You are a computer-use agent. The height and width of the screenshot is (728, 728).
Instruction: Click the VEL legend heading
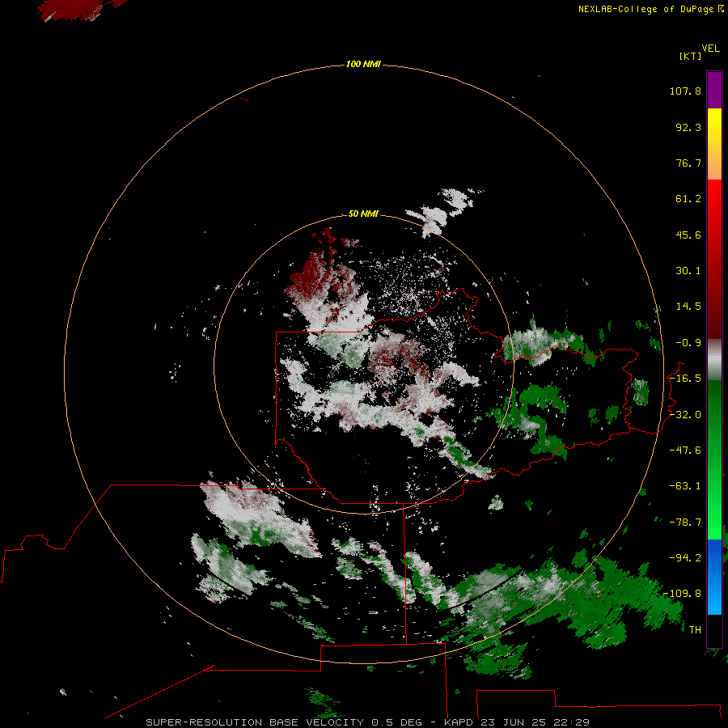(711, 49)
